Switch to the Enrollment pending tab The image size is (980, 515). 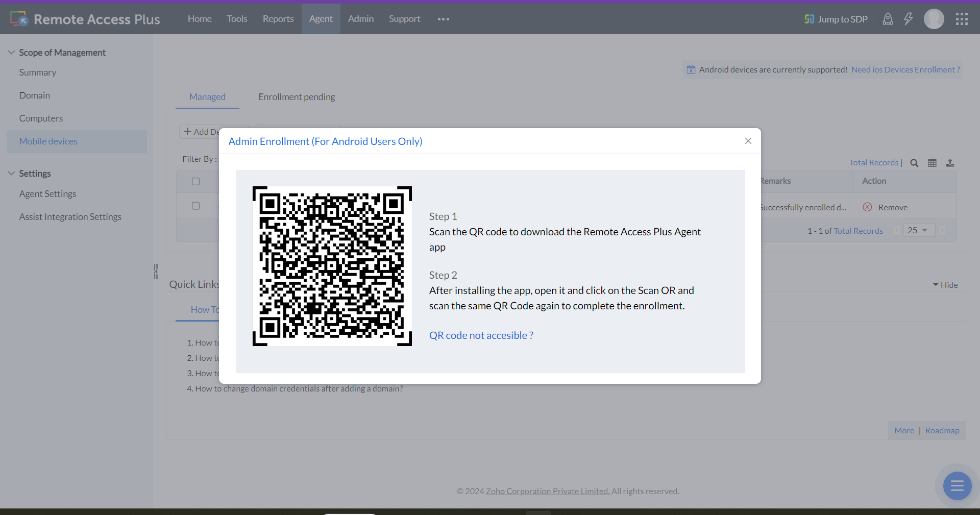pyautogui.click(x=297, y=97)
